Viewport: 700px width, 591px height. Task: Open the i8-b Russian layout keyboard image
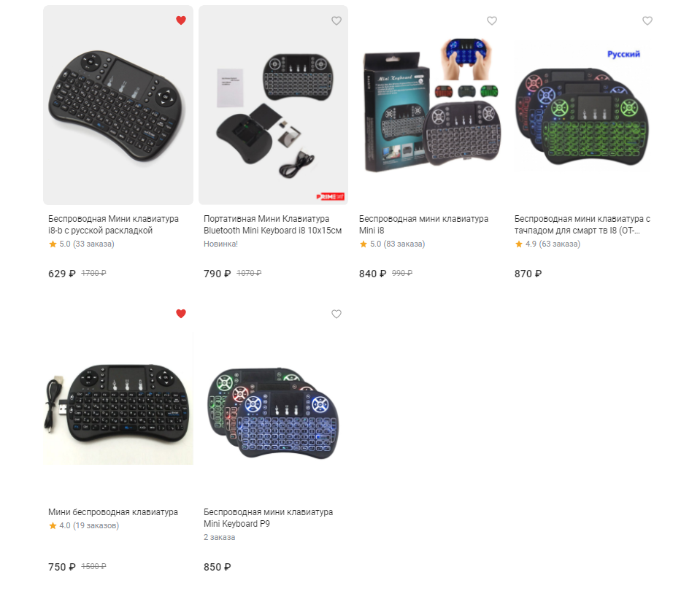[x=118, y=105]
